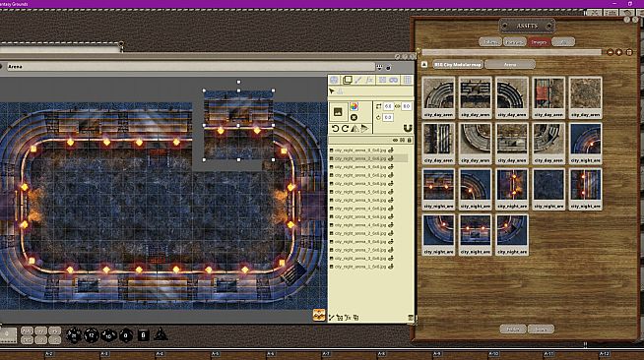Screen dimensions: 644x360
Task: Toggle lock icon in layer list header
Action: click(x=409, y=141)
